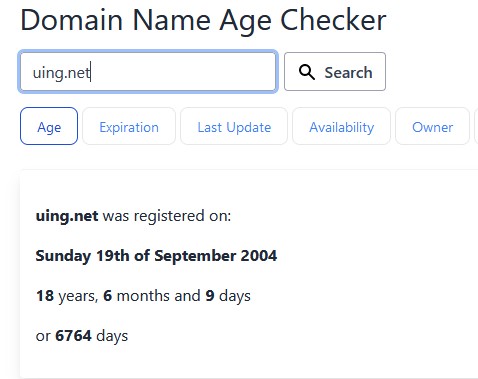Click the cut-off tab after Owner
The width and height of the screenshot is (478, 379).
pos(476,126)
